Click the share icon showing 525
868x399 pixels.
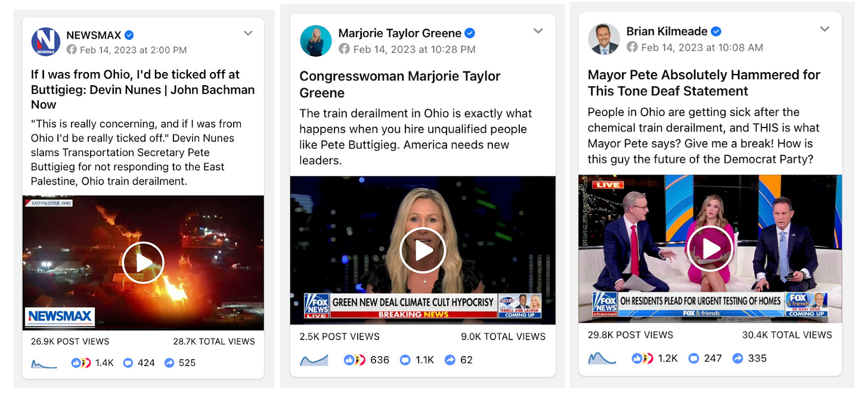click(x=169, y=363)
